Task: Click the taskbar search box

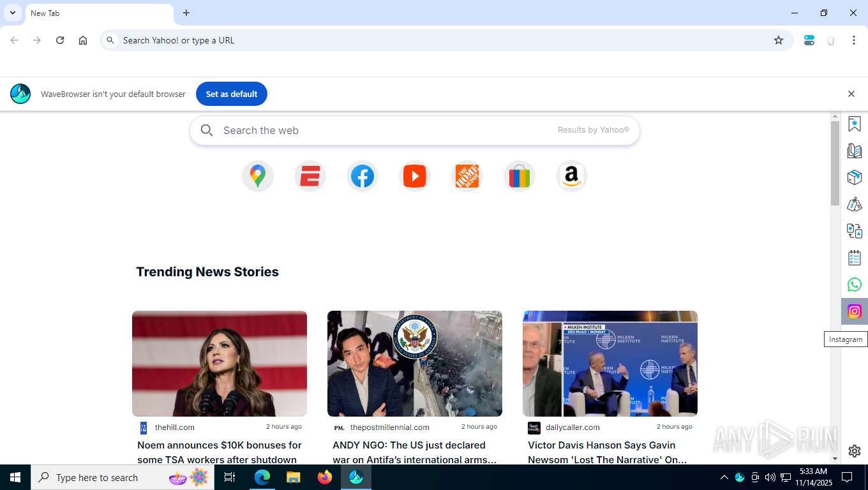Action: pyautogui.click(x=123, y=477)
